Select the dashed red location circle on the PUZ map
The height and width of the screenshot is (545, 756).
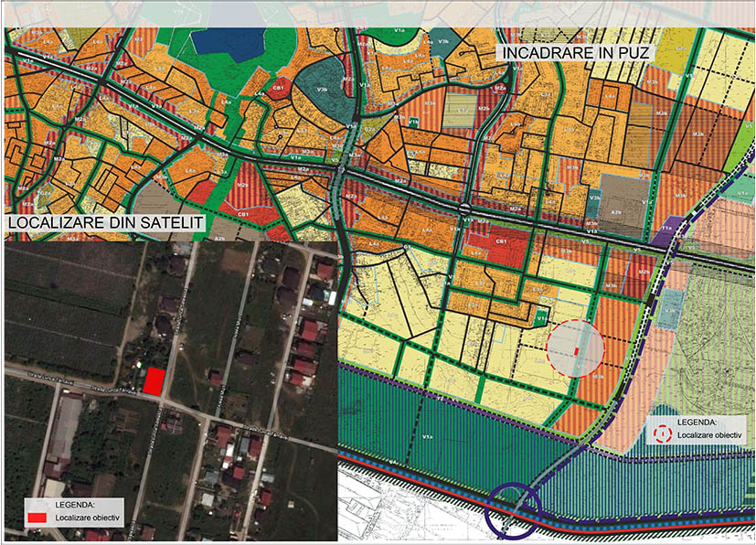[575, 348]
